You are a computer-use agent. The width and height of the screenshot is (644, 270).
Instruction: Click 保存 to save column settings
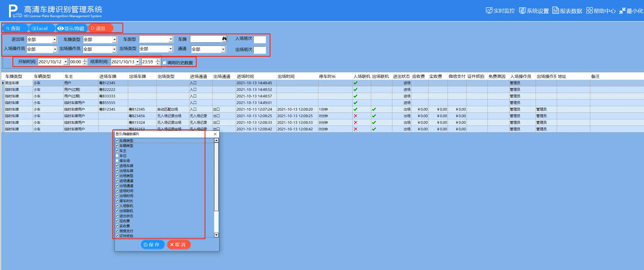pyautogui.click(x=152, y=245)
